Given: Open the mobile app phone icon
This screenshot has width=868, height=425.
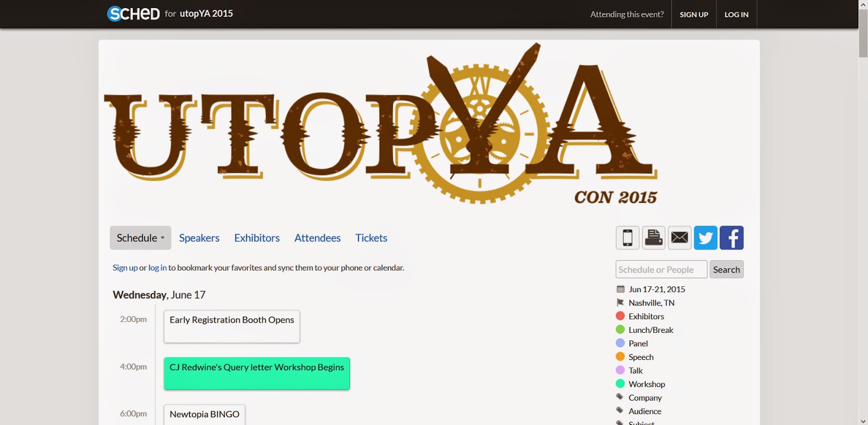Looking at the screenshot, I should [628, 238].
